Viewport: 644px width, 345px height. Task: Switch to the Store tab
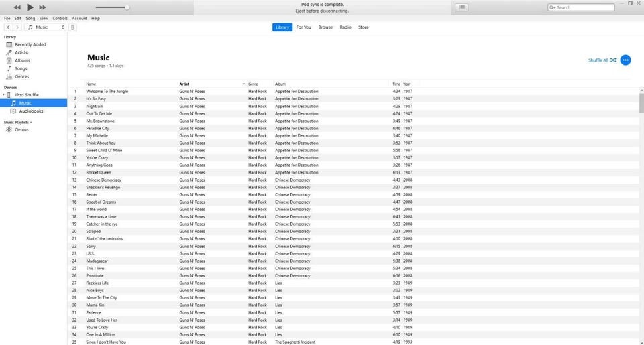(x=364, y=27)
